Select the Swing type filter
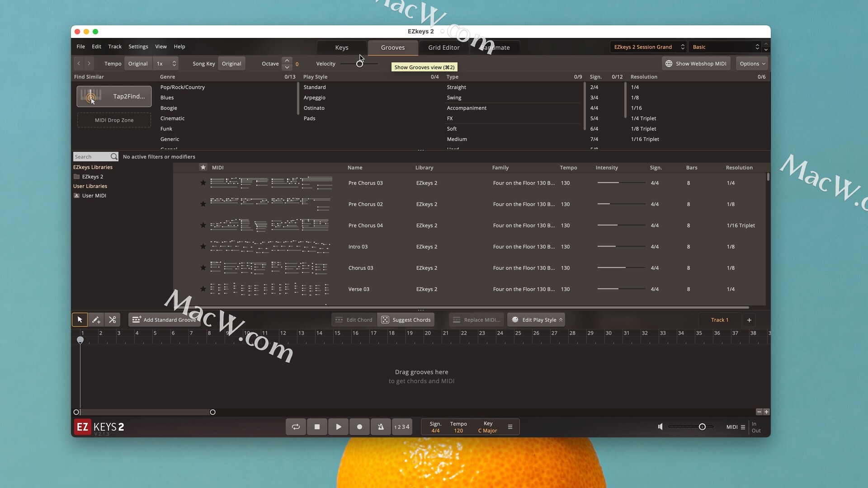Screen dimensions: 868x488 454,98
